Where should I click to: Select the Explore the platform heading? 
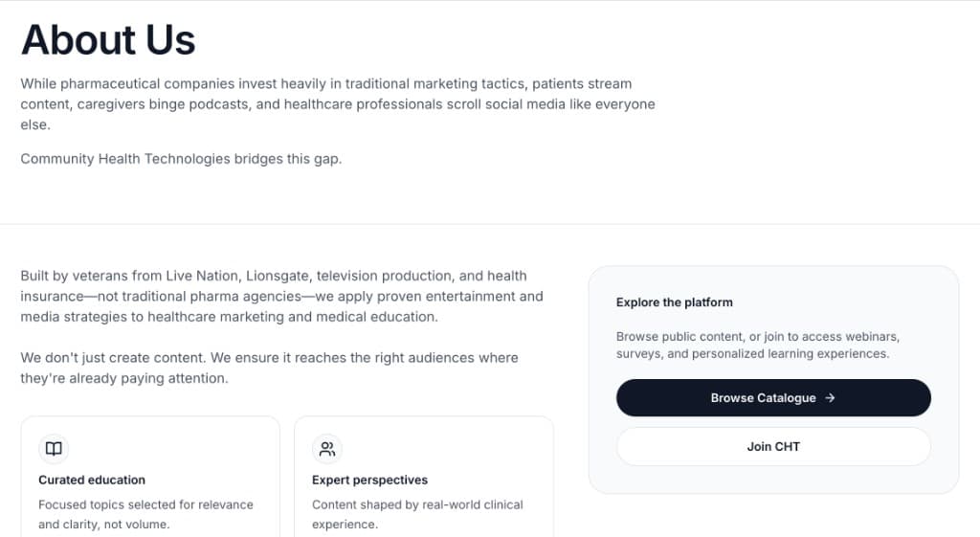click(674, 302)
